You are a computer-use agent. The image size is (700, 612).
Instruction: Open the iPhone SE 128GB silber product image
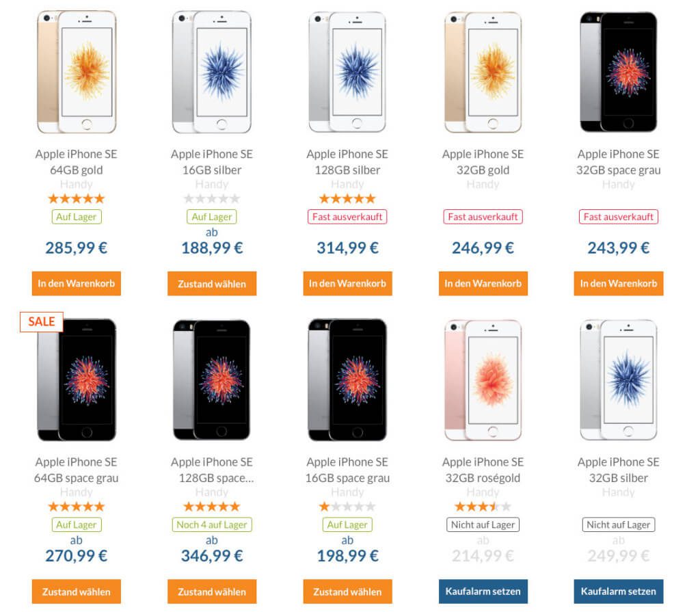(x=347, y=72)
